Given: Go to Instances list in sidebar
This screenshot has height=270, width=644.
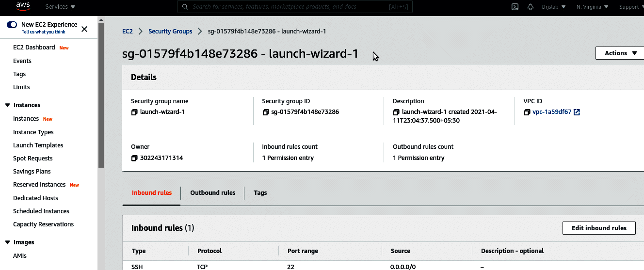Looking at the screenshot, I should coord(26,119).
